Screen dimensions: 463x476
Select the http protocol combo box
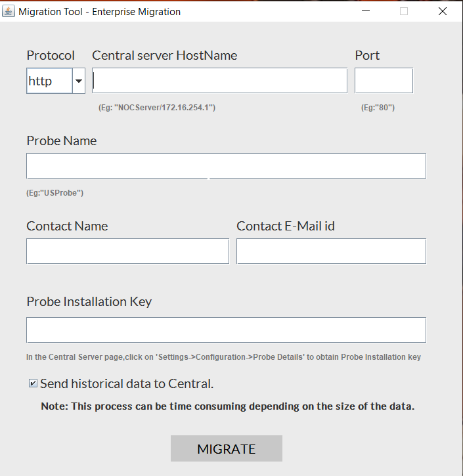[x=49, y=81]
